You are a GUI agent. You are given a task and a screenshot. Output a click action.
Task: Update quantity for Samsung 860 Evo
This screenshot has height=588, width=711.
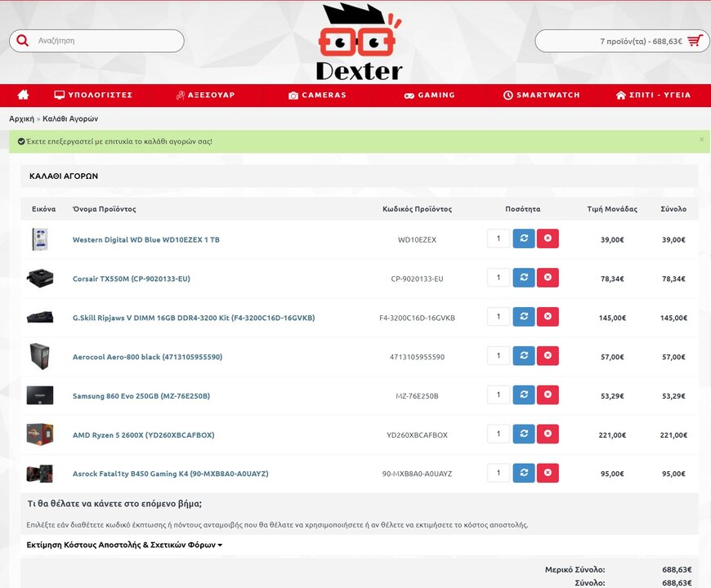point(524,394)
